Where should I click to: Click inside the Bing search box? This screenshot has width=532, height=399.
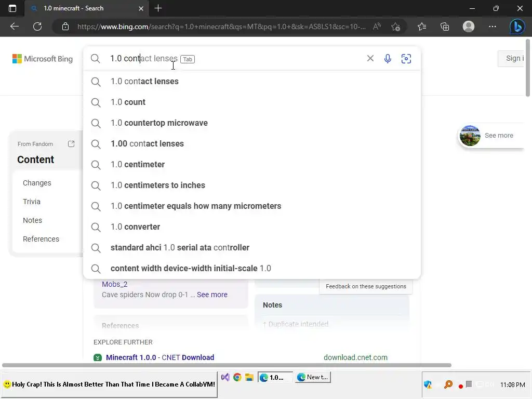[x=234, y=58]
